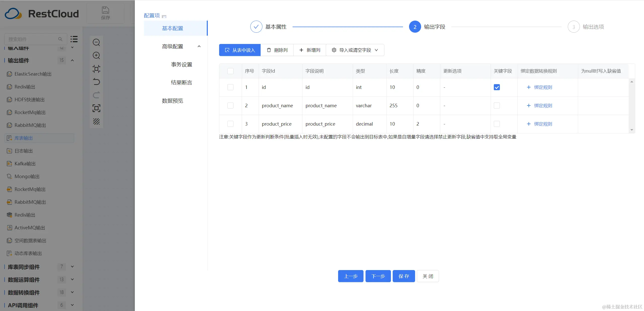Click the undo arrow icon
The height and width of the screenshot is (311, 644).
coord(96,82)
